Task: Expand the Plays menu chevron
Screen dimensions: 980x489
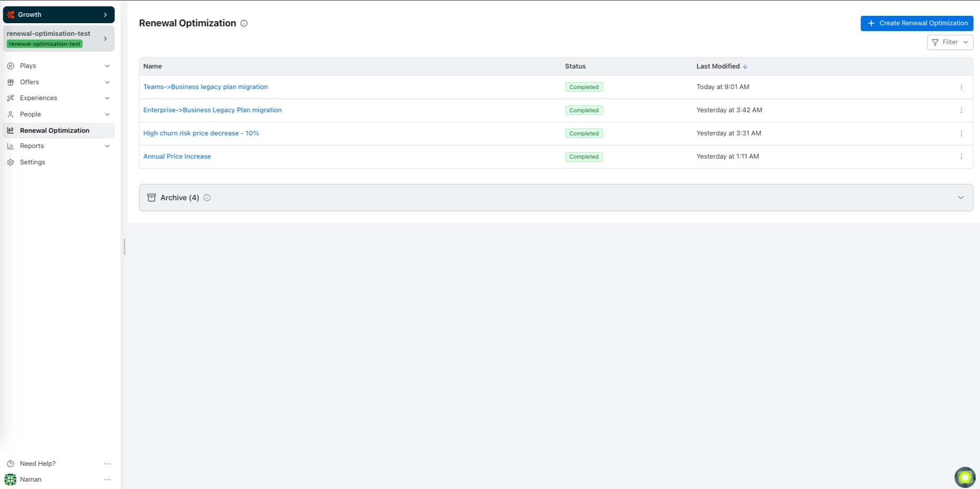Action: [x=107, y=66]
